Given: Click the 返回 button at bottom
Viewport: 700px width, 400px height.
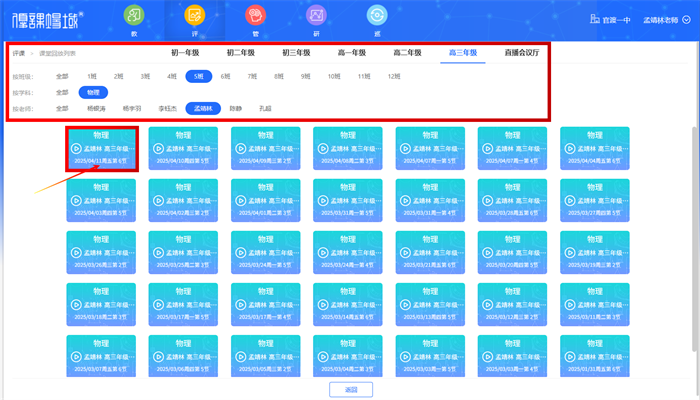Looking at the screenshot, I should click(x=351, y=389).
